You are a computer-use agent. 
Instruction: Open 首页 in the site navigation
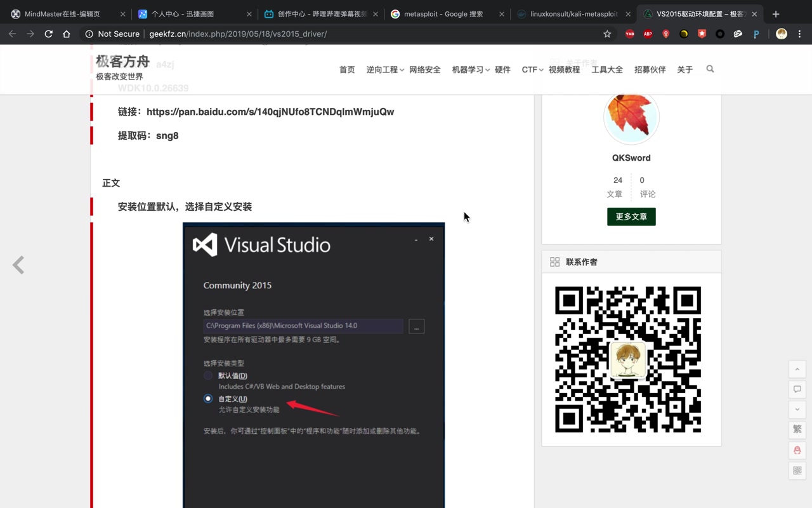(x=347, y=70)
